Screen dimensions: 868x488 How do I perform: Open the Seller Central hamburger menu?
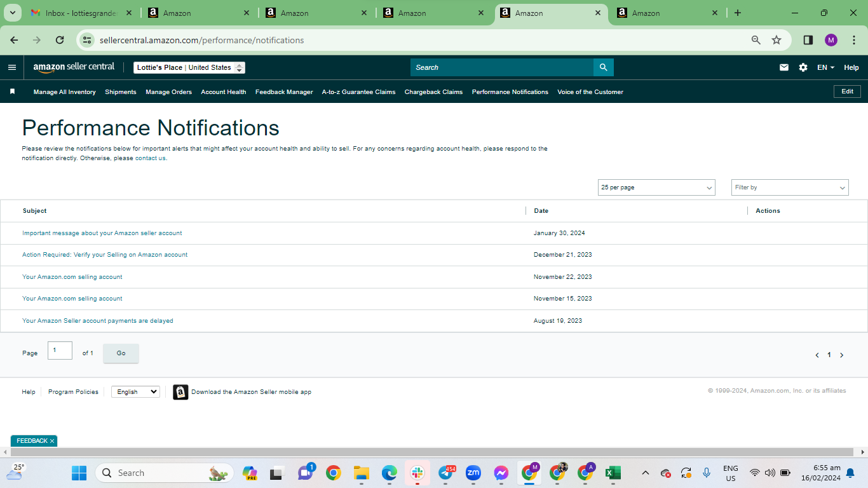[12, 67]
